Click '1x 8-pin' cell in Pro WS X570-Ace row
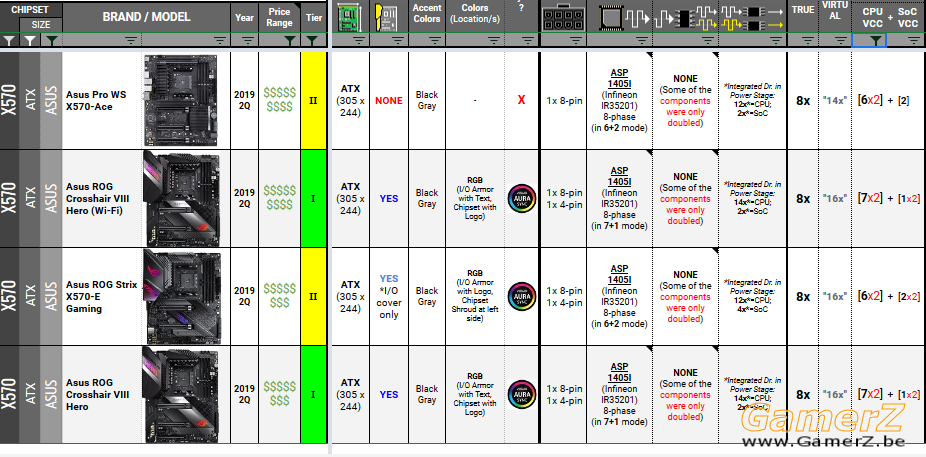The width and height of the screenshot is (926, 457). (x=564, y=100)
